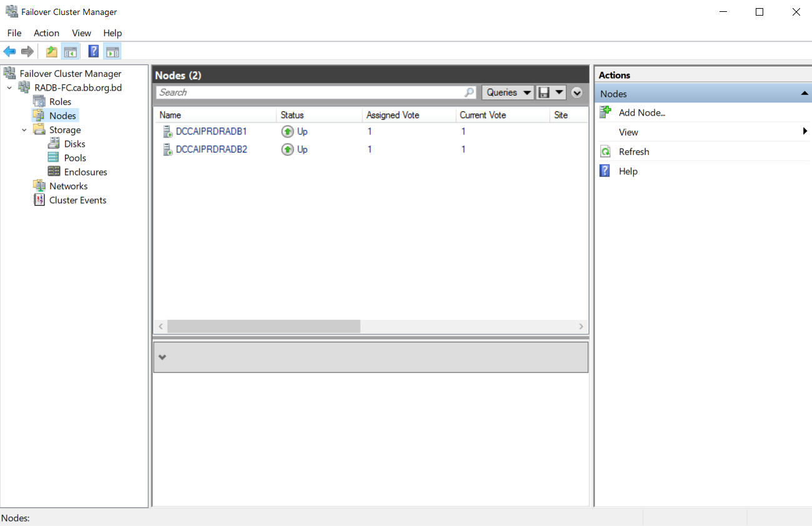The height and width of the screenshot is (526, 812).
Task: Click the Storage folder icon
Action: (39, 130)
